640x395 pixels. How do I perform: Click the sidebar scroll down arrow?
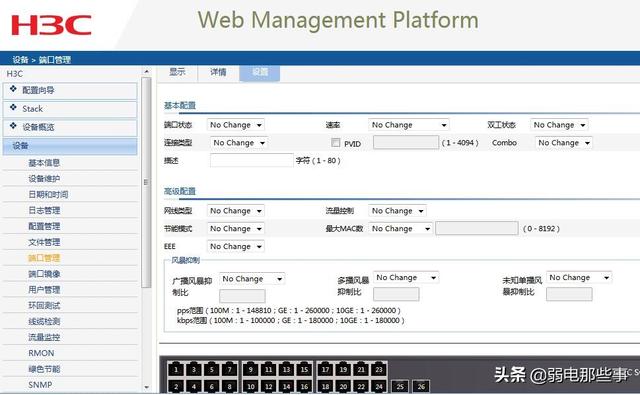pyautogui.click(x=146, y=387)
